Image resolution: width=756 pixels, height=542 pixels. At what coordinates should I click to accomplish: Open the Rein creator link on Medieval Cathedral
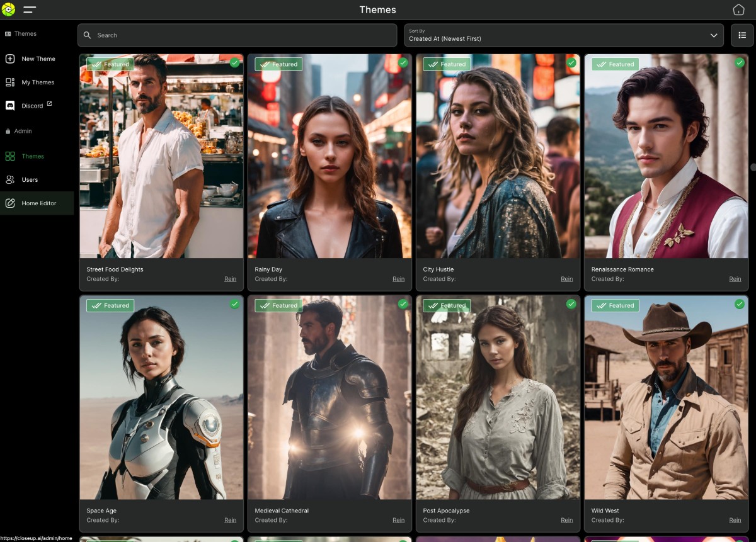399,520
